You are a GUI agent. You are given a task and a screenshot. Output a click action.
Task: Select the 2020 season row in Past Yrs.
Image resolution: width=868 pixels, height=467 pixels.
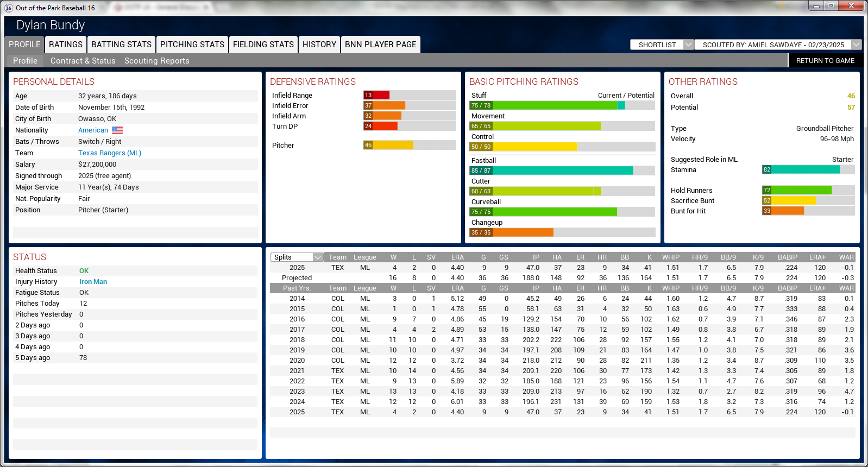click(x=562, y=361)
